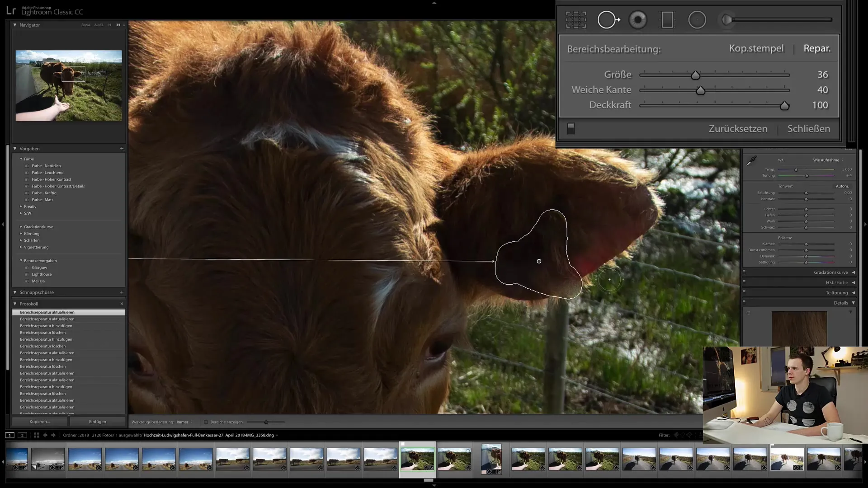Screen dimensions: 868x488
Task: Switch to Repar. mode
Action: (x=817, y=48)
